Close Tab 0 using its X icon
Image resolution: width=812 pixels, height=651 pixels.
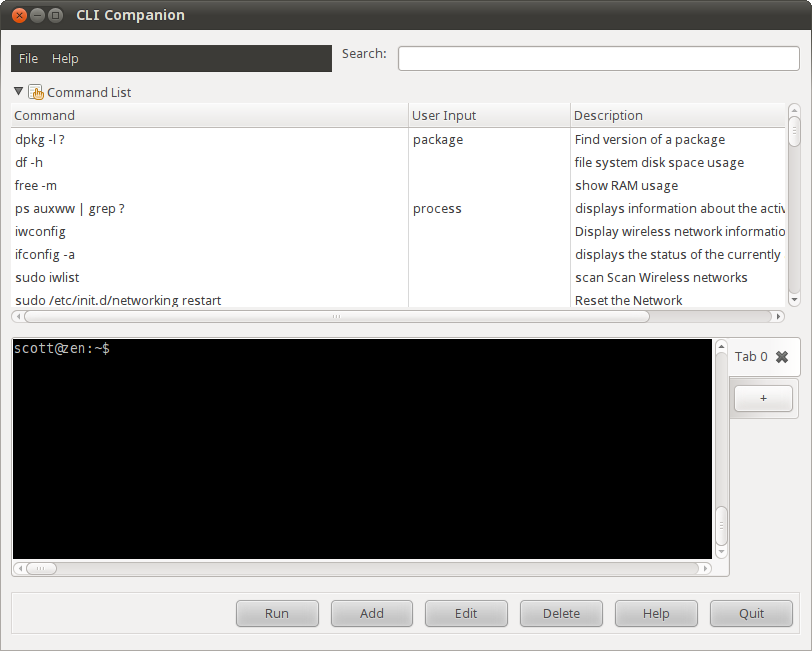(x=783, y=356)
